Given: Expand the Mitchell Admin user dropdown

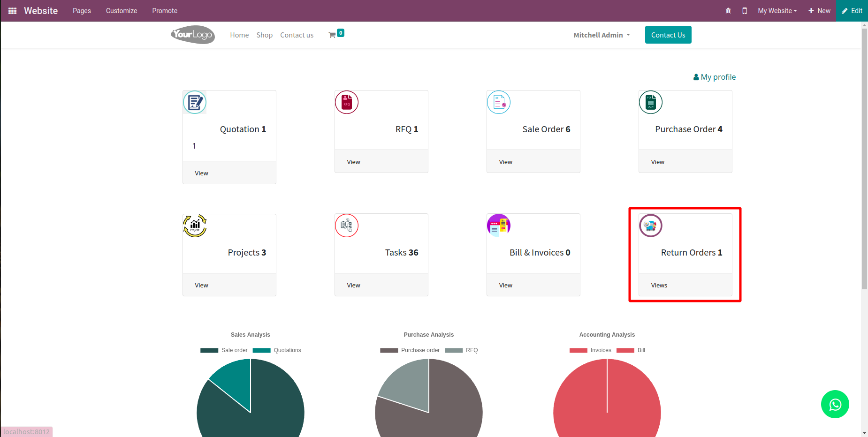Looking at the screenshot, I should [602, 35].
